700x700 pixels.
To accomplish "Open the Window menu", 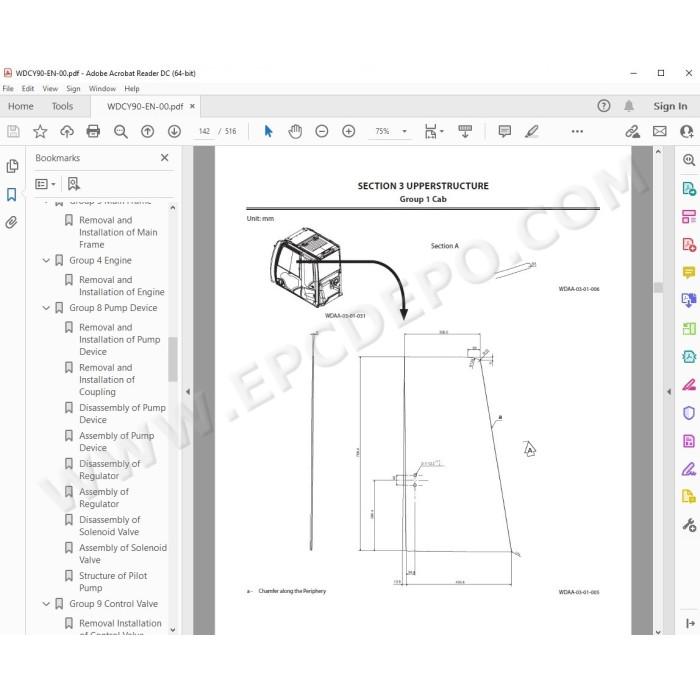I will click(102, 89).
